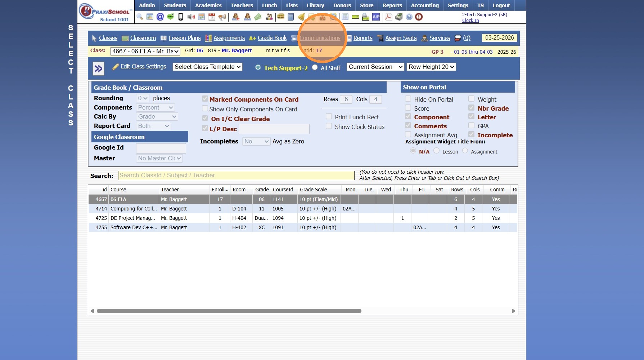Open the PDF document icon
644x360 pixels.
[388, 17]
